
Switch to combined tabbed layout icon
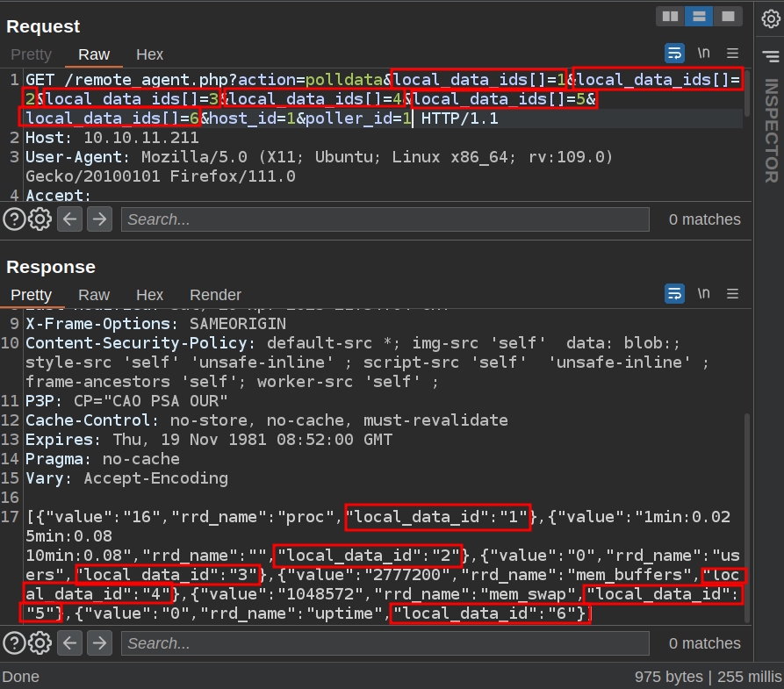point(727,16)
